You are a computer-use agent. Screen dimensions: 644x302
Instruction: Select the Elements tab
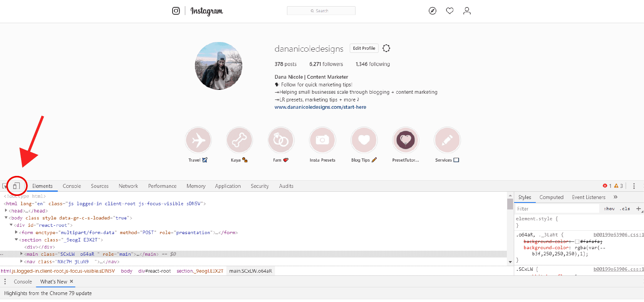[42, 186]
